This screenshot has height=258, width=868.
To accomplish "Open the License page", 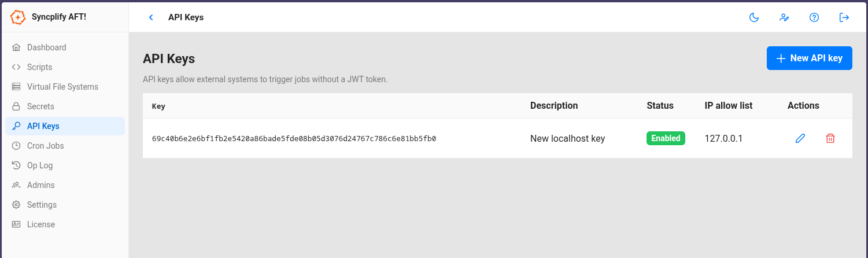I will pyautogui.click(x=41, y=224).
